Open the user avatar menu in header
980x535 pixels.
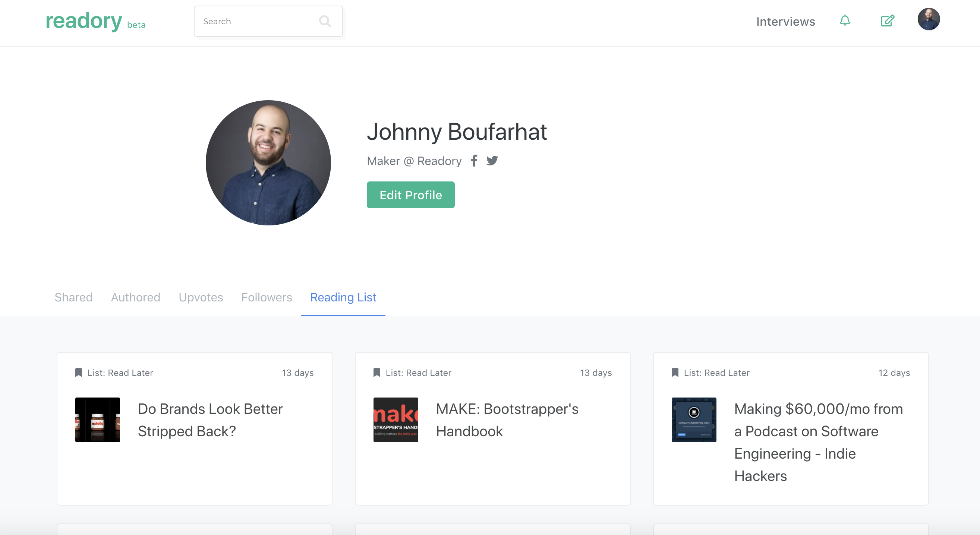tap(928, 19)
